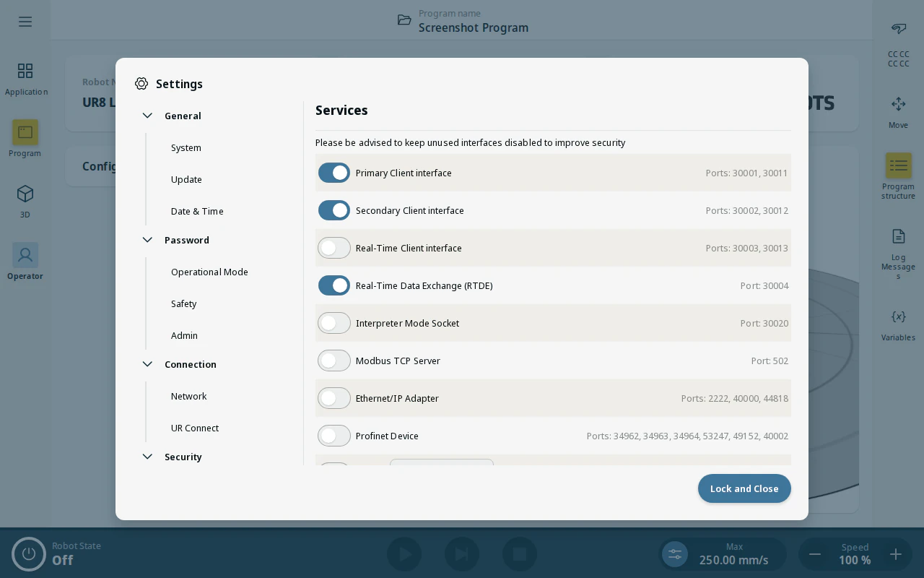Select Update in settings tree
The height and width of the screenshot is (578, 924).
186,179
